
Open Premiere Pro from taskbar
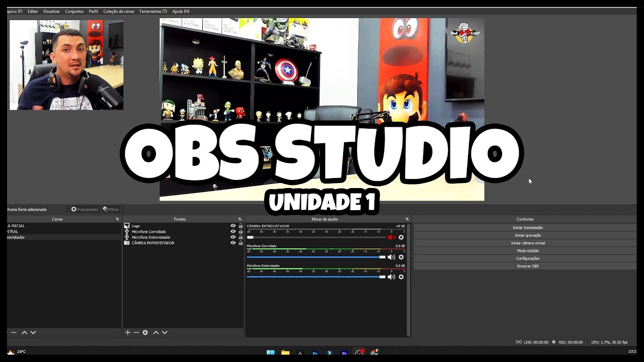[x=344, y=353]
